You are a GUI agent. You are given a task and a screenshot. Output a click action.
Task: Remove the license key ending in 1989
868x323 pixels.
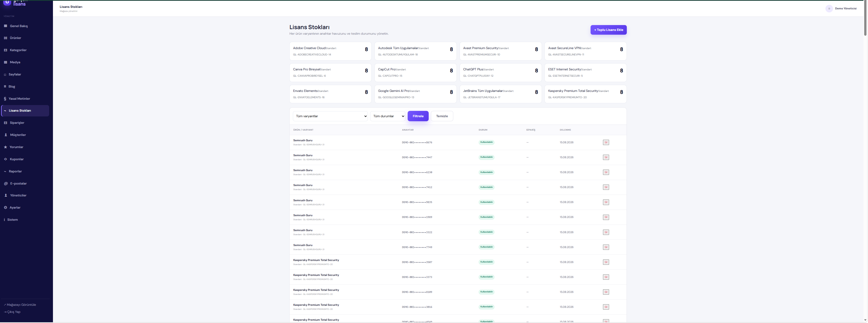coord(606,217)
